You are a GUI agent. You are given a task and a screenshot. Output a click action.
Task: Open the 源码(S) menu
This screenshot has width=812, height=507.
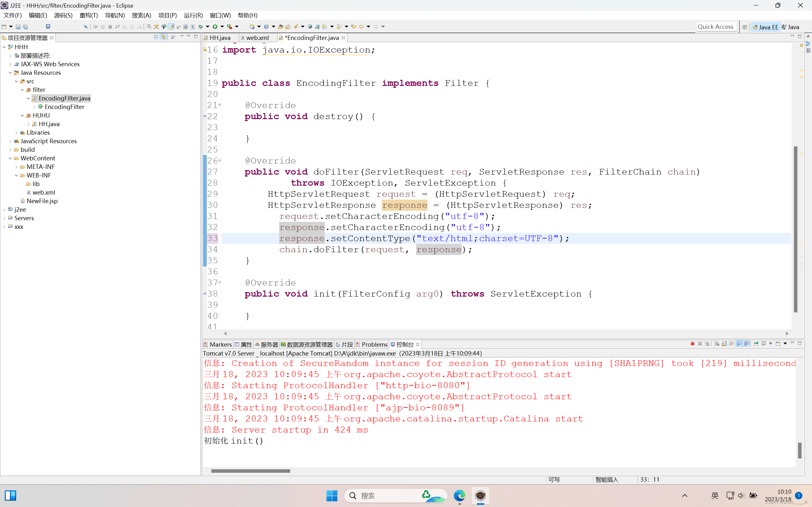(x=63, y=16)
